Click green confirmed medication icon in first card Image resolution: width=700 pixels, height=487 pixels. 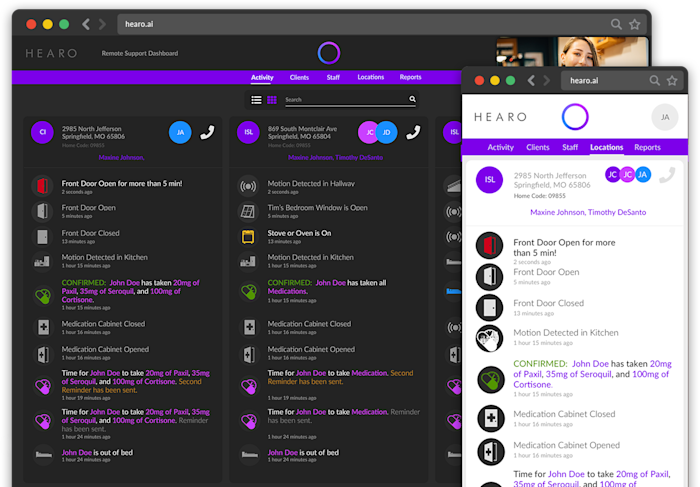(43, 295)
